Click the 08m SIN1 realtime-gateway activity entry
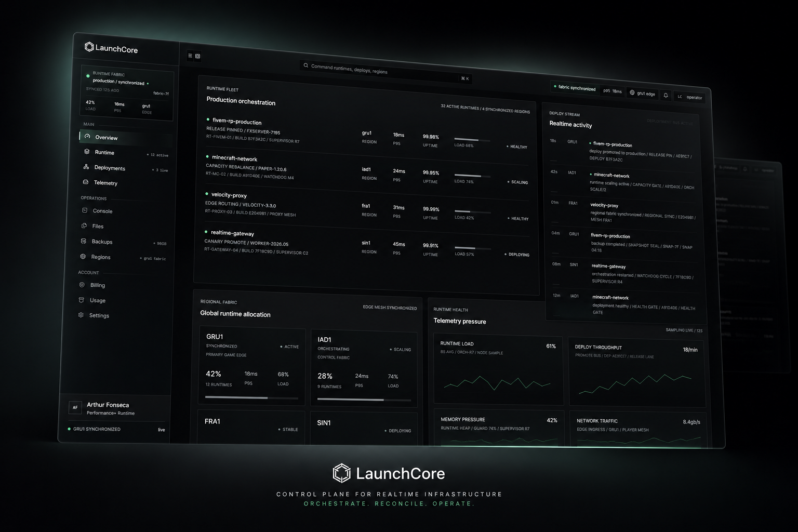Screen dimensions: 798x532 point(624,273)
